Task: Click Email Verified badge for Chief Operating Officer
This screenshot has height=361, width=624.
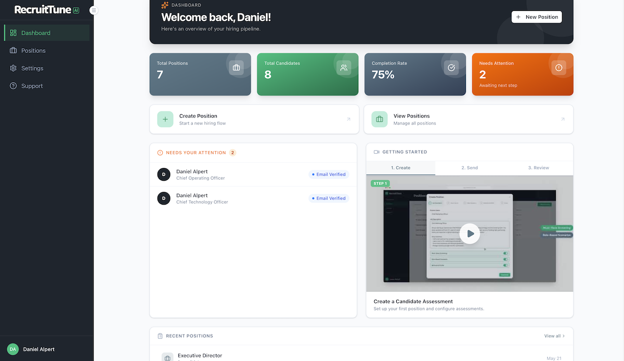Action: tap(329, 174)
